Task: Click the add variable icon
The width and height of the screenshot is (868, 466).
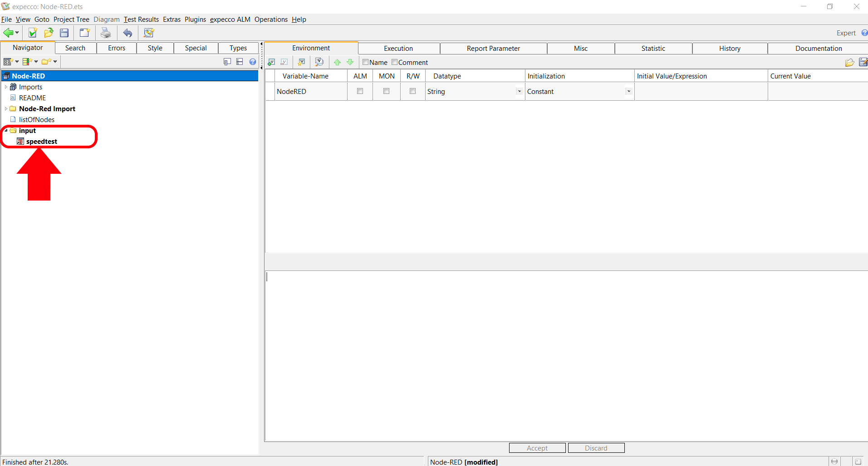Action: pos(271,62)
